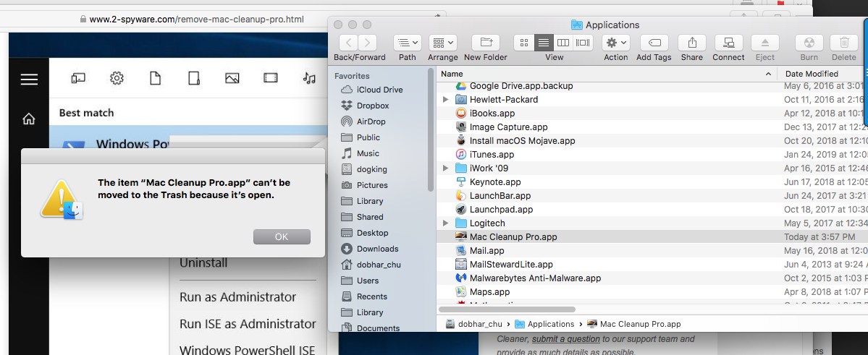Sort by the Name column header
The image size is (868, 355).
(607, 74)
